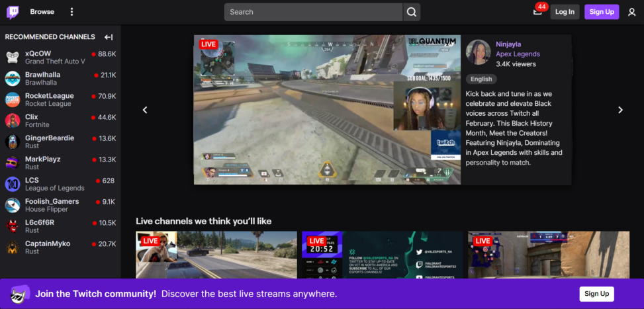Viewport: 644px width, 309px height.
Task: Select the LCS channel icon
Action: click(x=13, y=185)
